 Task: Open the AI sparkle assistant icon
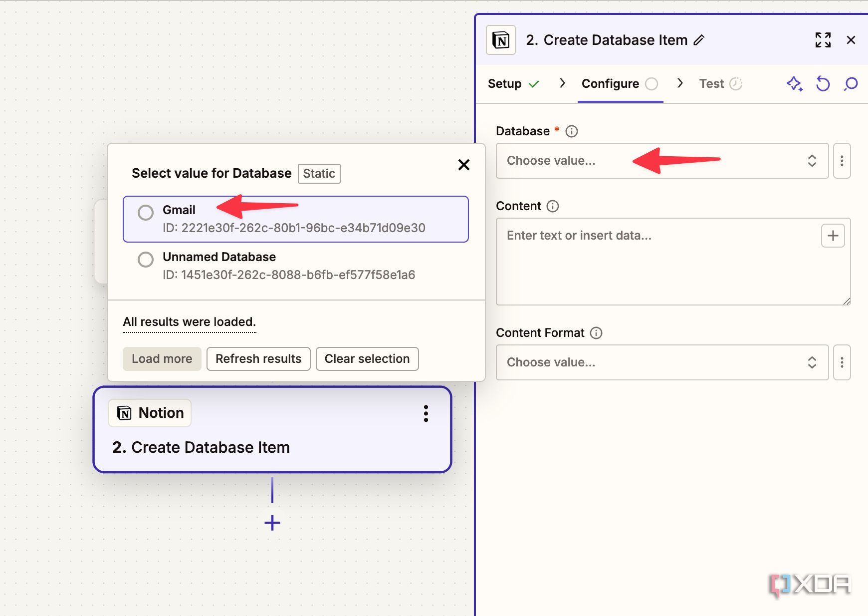tap(795, 83)
